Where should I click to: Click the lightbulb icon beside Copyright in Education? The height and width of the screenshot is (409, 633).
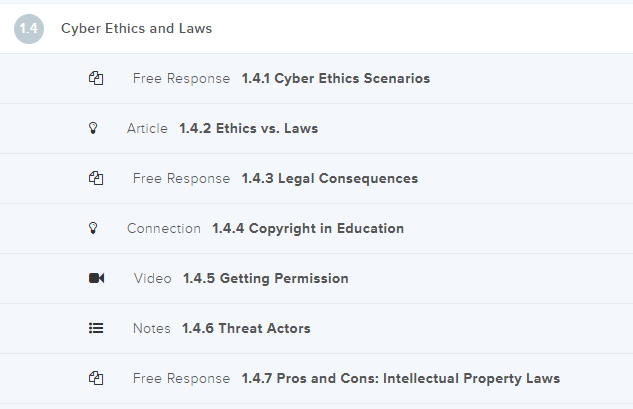[x=94, y=228]
